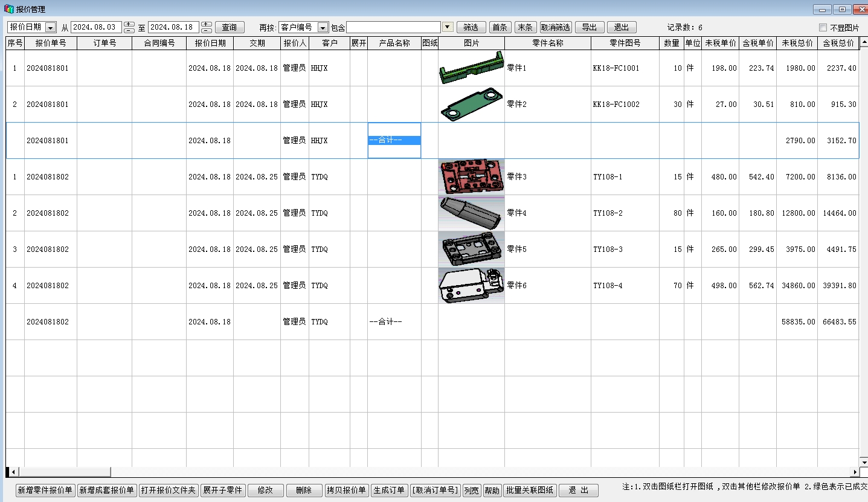Click the red part image for 零件3

(471, 176)
